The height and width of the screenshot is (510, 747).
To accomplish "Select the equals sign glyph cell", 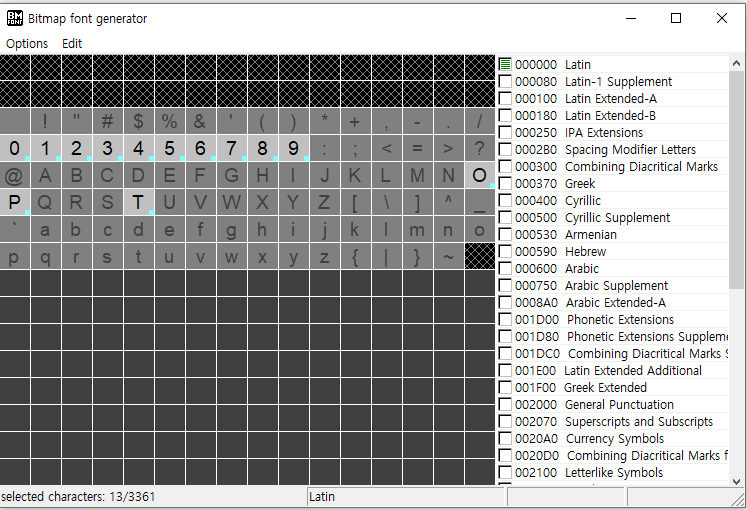I will [x=417, y=148].
